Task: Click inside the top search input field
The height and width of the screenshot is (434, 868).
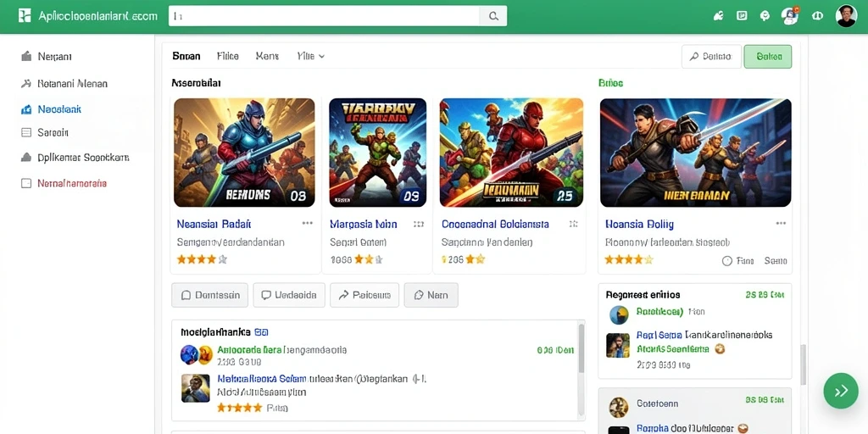Action: 324,17
